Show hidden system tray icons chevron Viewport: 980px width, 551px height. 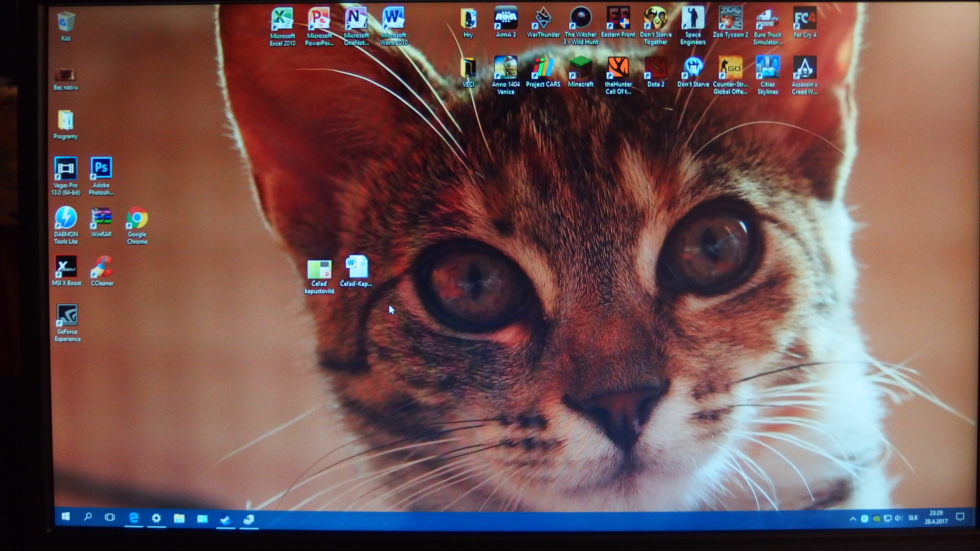853,519
